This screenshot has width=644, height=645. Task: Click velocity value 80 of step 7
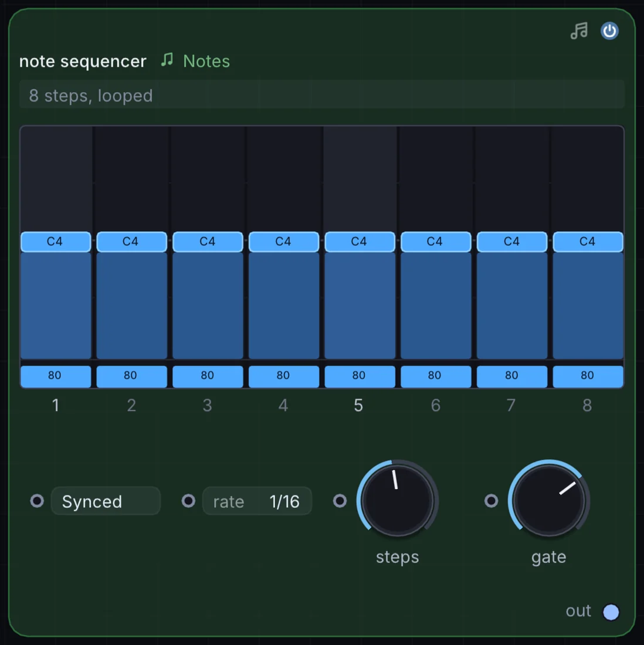click(x=512, y=376)
